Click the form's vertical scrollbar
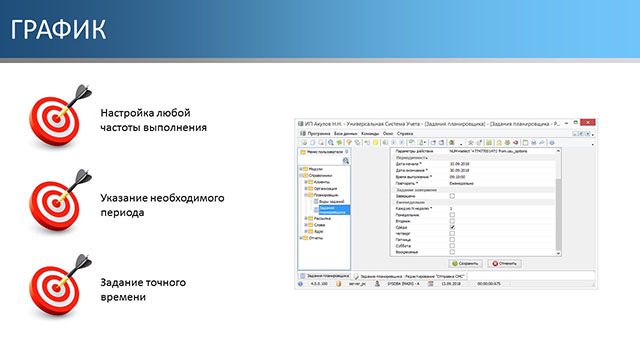Image resolution: width=640 pixels, height=360 pixels. click(x=558, y=202)
